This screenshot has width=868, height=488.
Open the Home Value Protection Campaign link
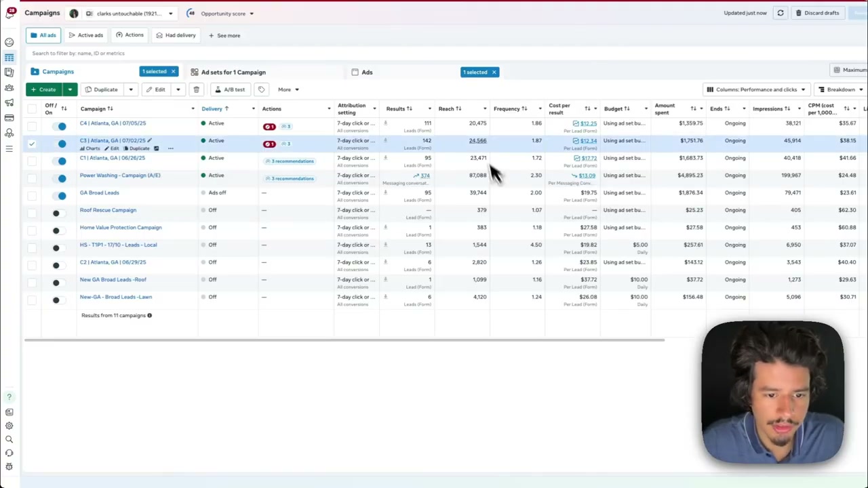(x=121, y=228)
